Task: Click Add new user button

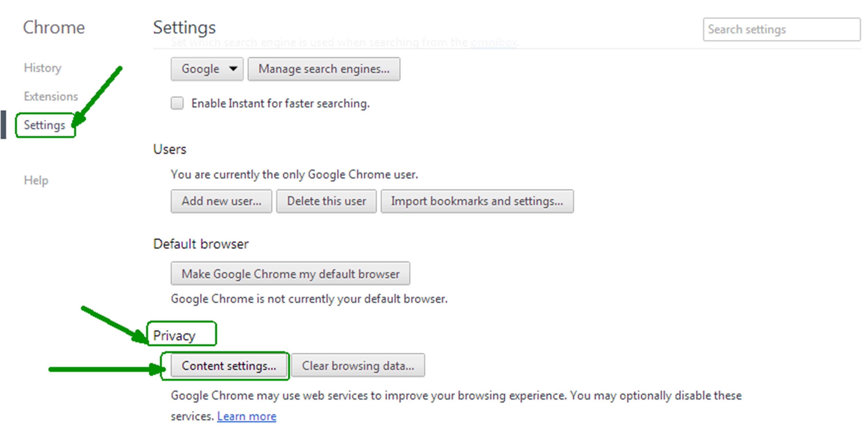Action: pos(221,201)
